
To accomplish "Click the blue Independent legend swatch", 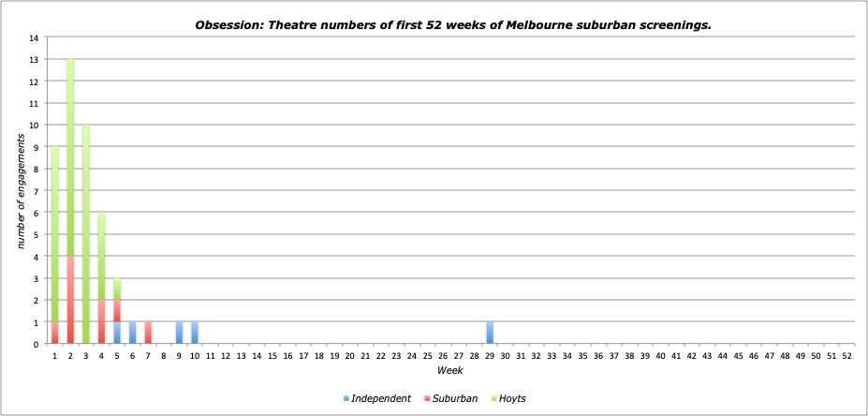I will tap(346, 399).
